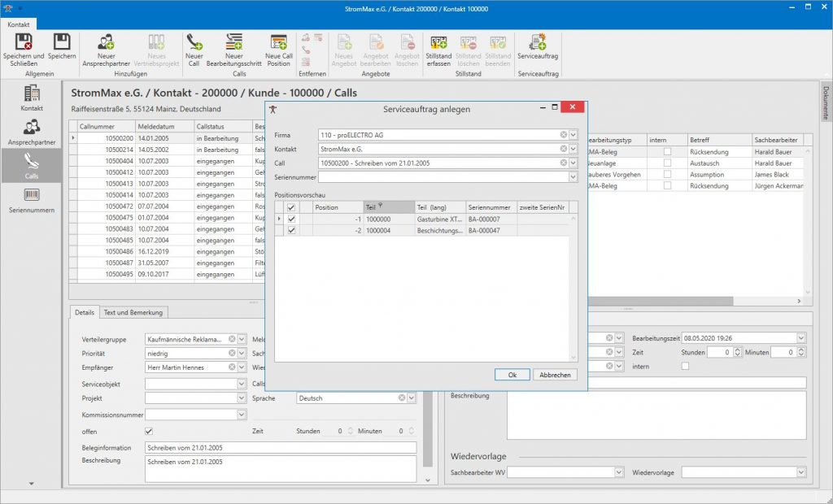Add a Neuer Ansprechpartner
Image resolution: width=833 pixels, height=504 pixels.
pyautogui.click(x=106, y=42)
